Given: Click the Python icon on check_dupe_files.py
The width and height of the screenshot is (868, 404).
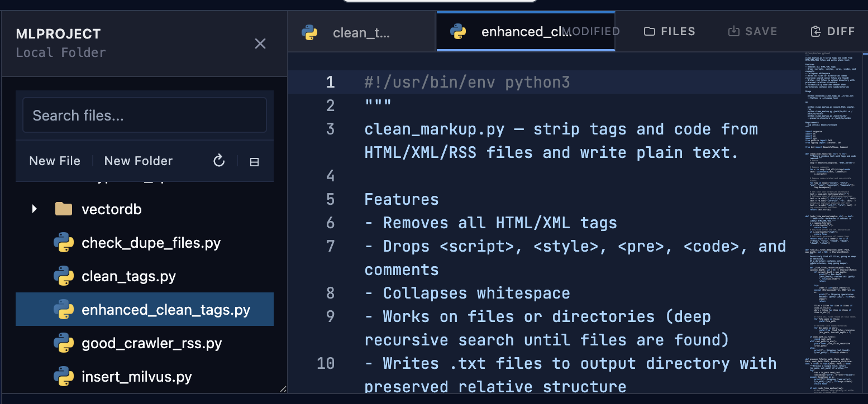Looking at the screenshot, I should tap(64, 242).
